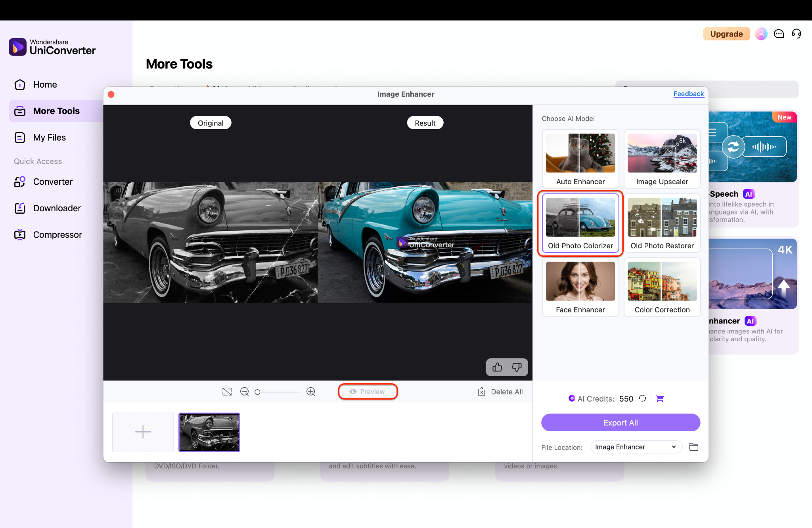Viewport: 812px width, 528px height.
Task: Open the headset support icon
Action: [x=797, y=34]
